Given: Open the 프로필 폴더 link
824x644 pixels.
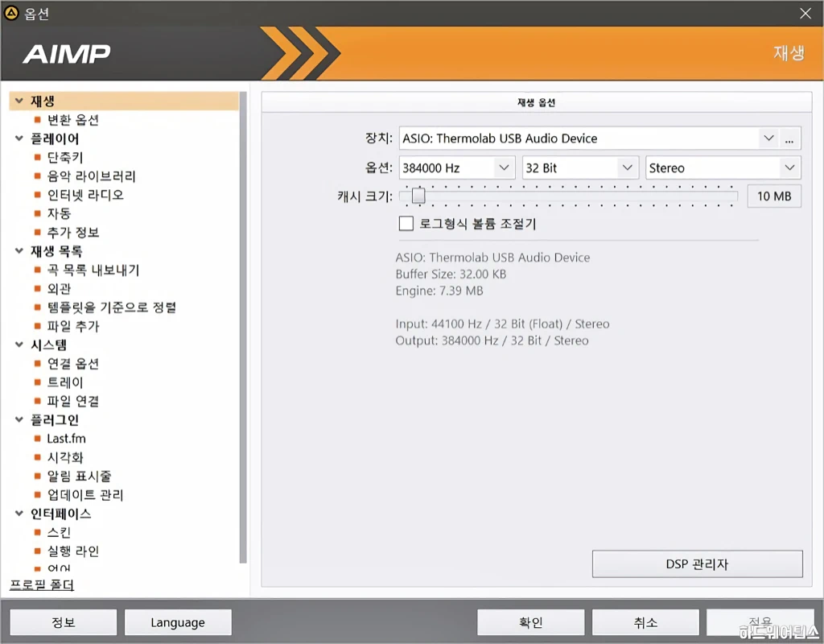Looking at the screenshot, I should tap(42, 584).
